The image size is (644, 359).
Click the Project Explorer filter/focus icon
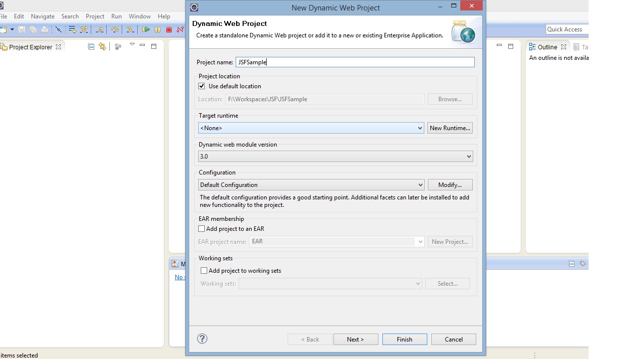(x=118, y=46)
